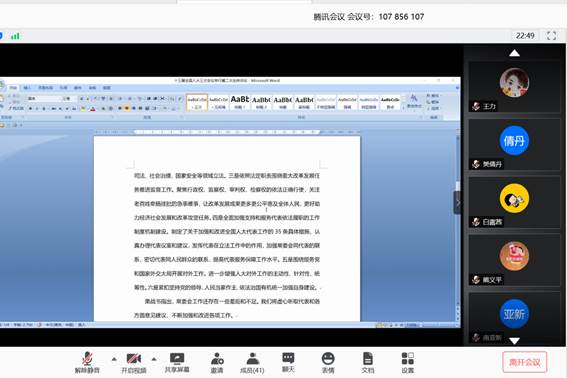
Task: Open video options arrow beside 开启视频
Action: (x=154, y=359)
